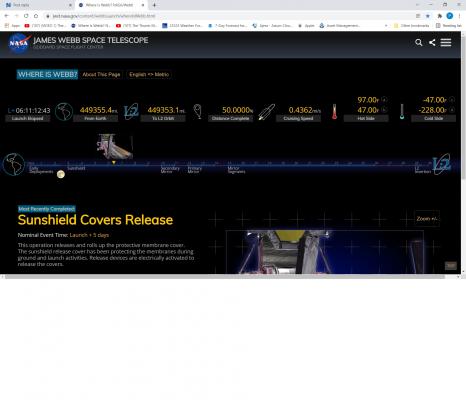This screenshot has height=400, width=466.
Task: Click the L2 icon at the timeline end
Action: coord(442,164)
